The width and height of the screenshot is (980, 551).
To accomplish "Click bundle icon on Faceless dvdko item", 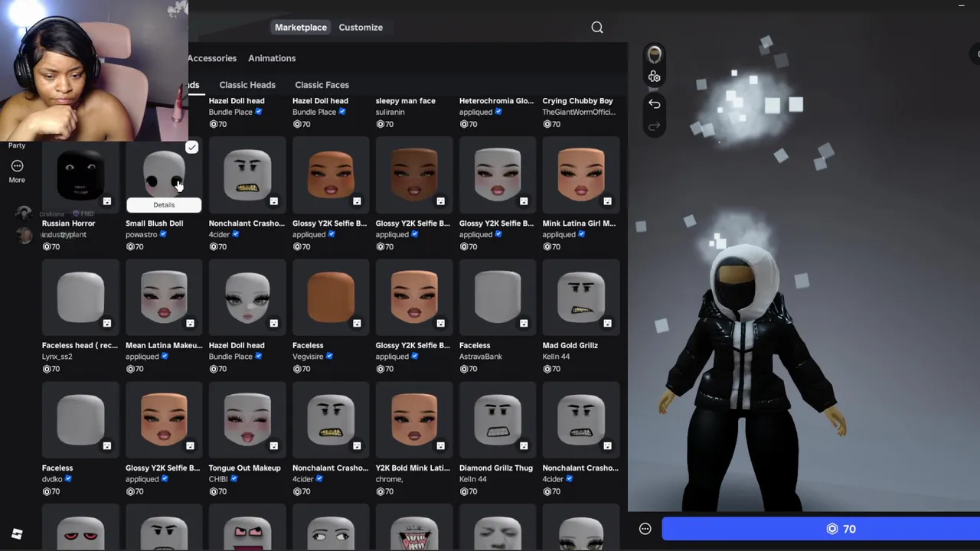I will click(x=107, y=446).
